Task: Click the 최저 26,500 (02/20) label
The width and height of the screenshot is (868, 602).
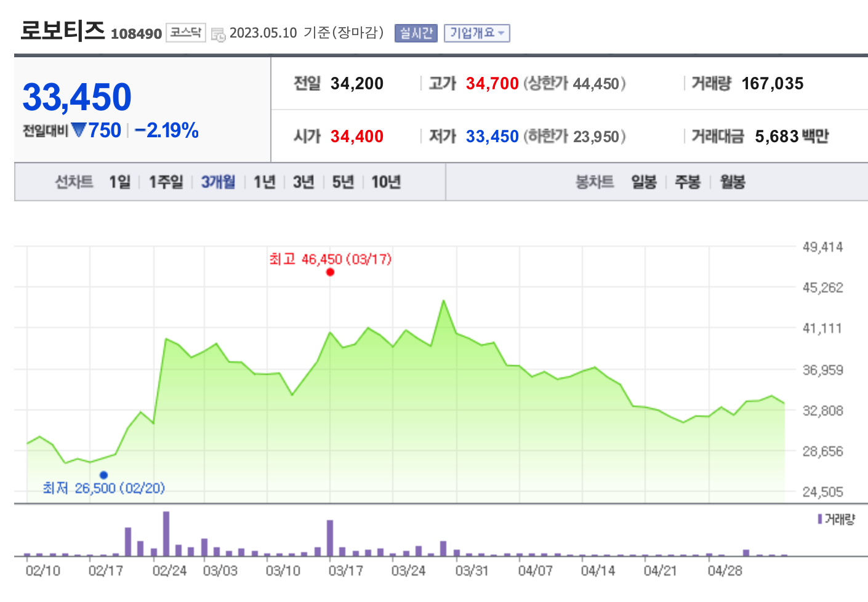Action: pos(103,488)
